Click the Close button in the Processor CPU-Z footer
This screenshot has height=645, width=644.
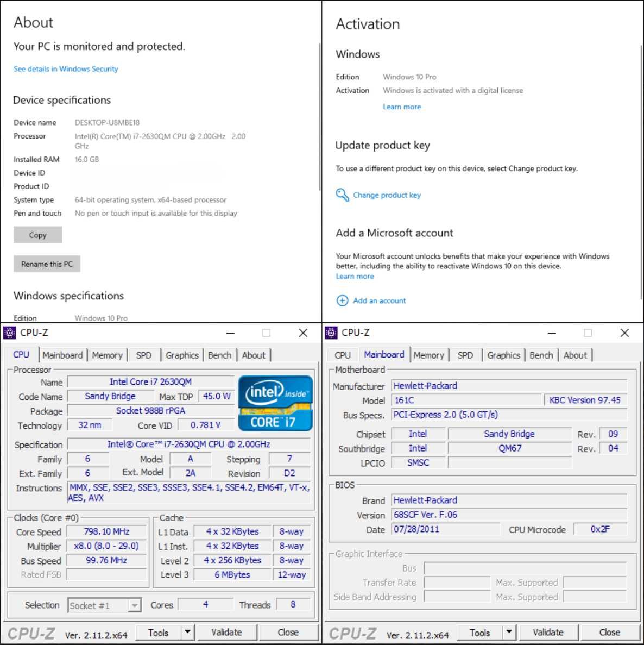pos(288,633)
